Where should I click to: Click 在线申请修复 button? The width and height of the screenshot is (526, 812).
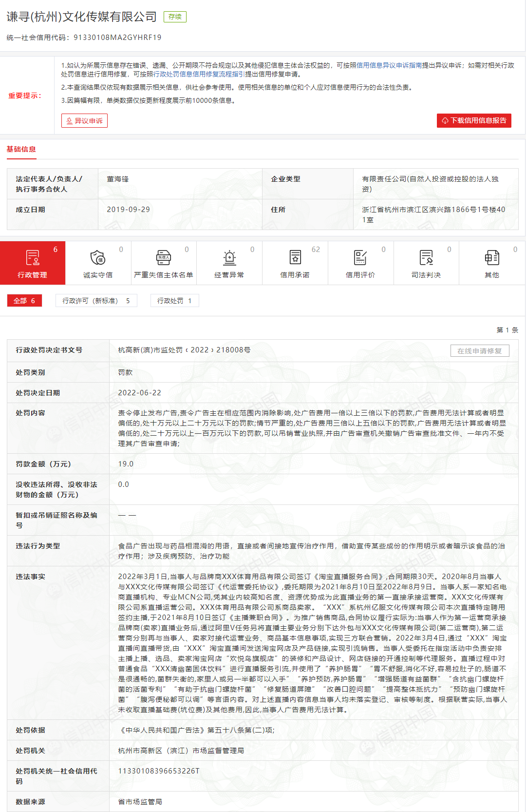tap(480, 350)
